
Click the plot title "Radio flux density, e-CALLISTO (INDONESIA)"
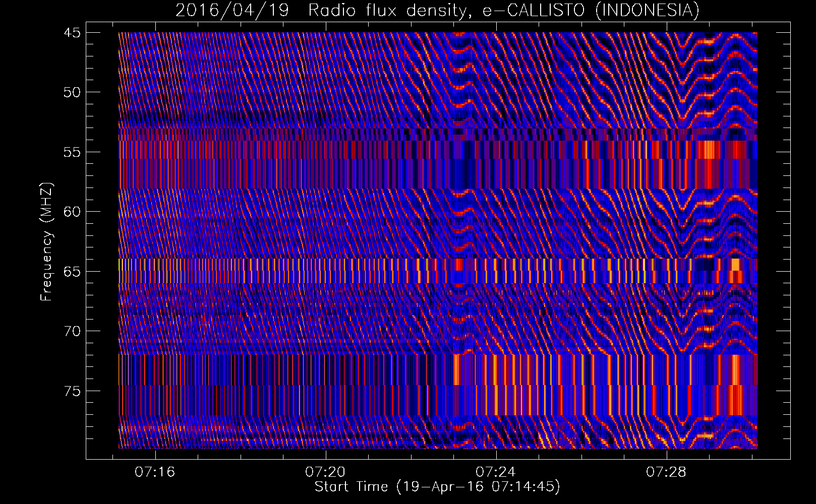tap(503, 10)
